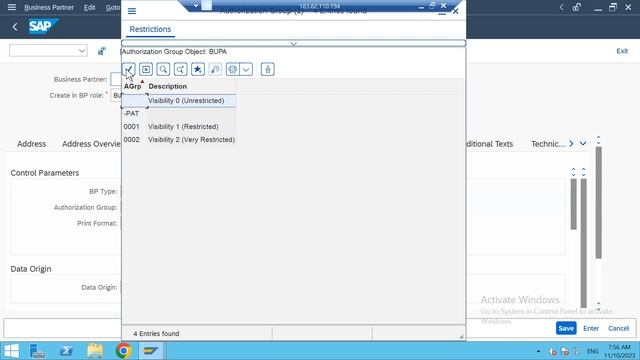
Task: Close the Authorization Group dialog
Action: click(456, 11)
